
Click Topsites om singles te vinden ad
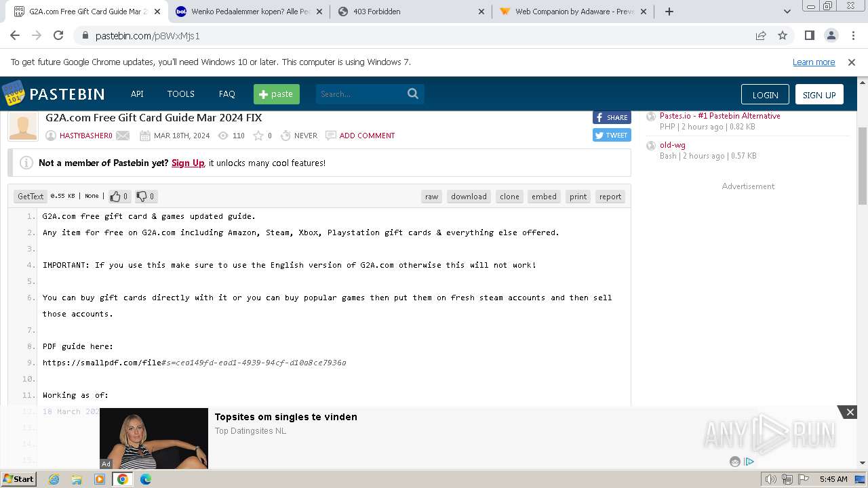pos(286,417)
